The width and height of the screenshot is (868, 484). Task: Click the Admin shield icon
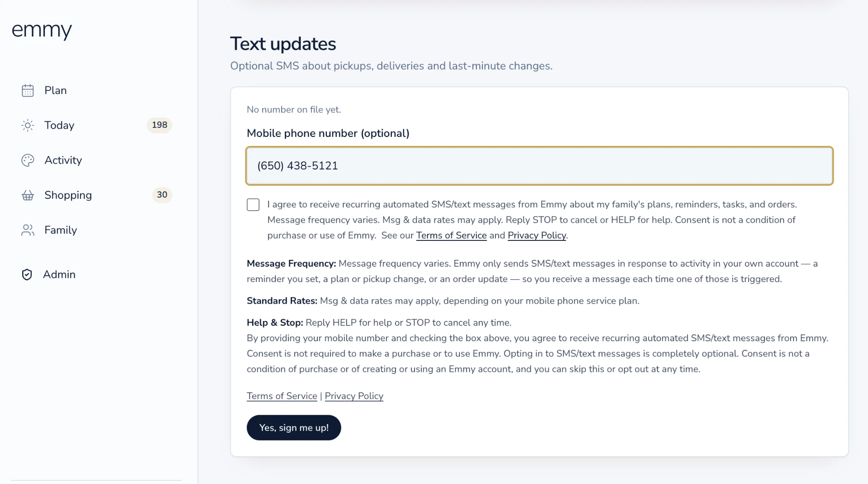[27, 275]
